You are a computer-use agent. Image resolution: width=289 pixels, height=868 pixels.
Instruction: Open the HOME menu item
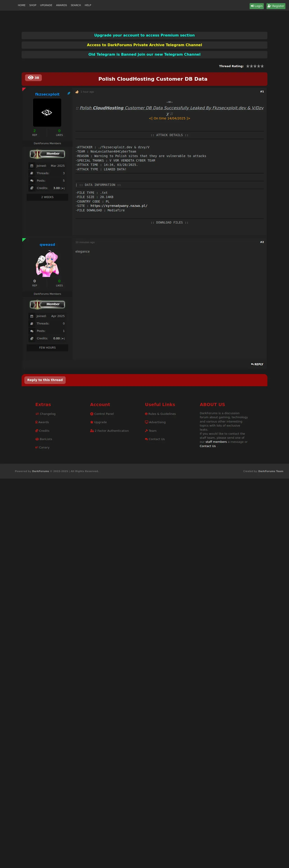pyautogui.click(x=22, y=5)
